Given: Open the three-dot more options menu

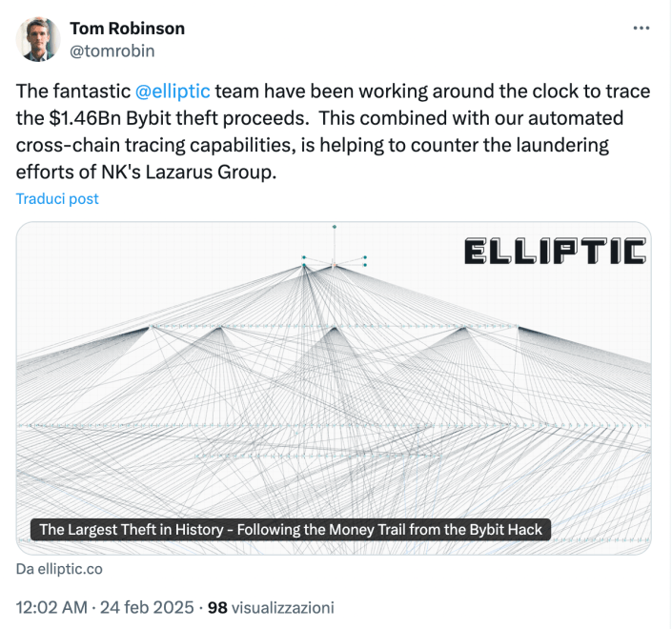Looking at the screenshot, I should coord(641,29).
